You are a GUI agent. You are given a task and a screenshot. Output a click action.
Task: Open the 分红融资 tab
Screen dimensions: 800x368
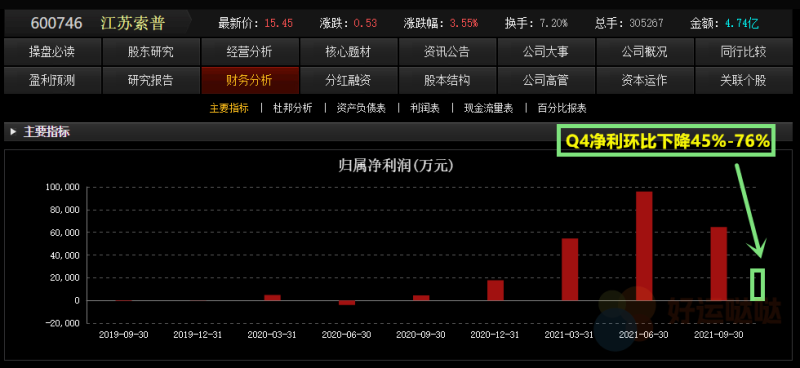tap(348, 80)
